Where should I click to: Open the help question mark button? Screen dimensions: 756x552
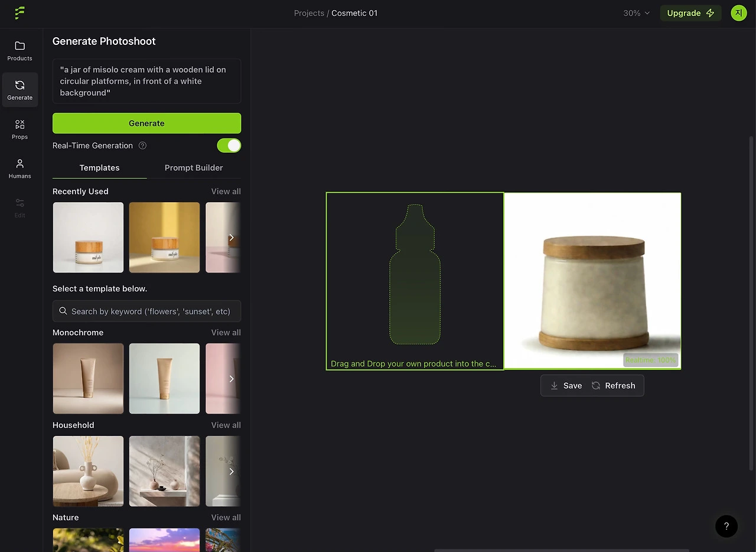pyautogui.click(x=726, y=526)
